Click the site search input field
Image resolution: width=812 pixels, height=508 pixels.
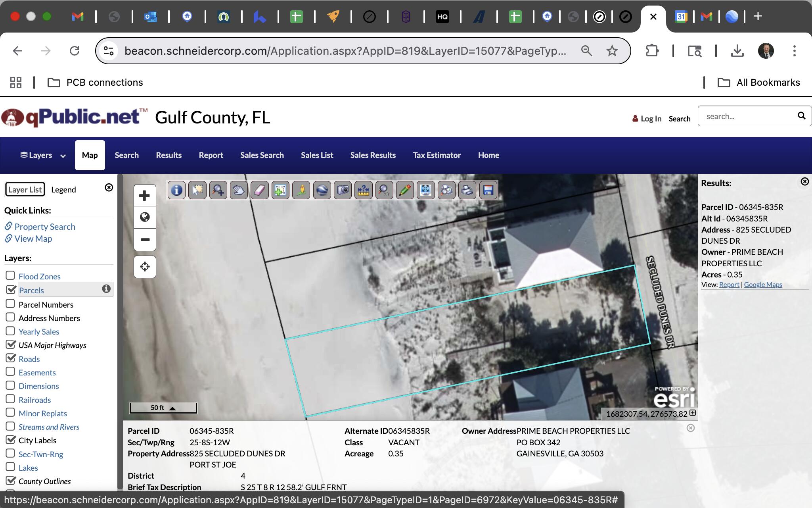[747, 116]
